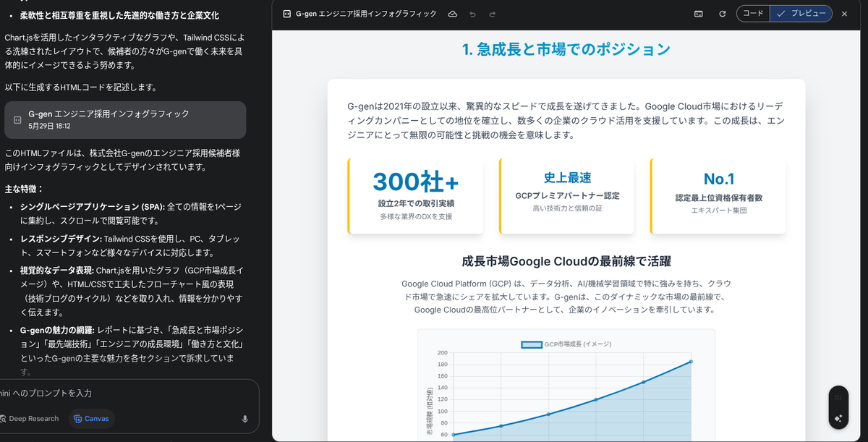
Task: Click the 300社+ stat card
Action: 415,196
